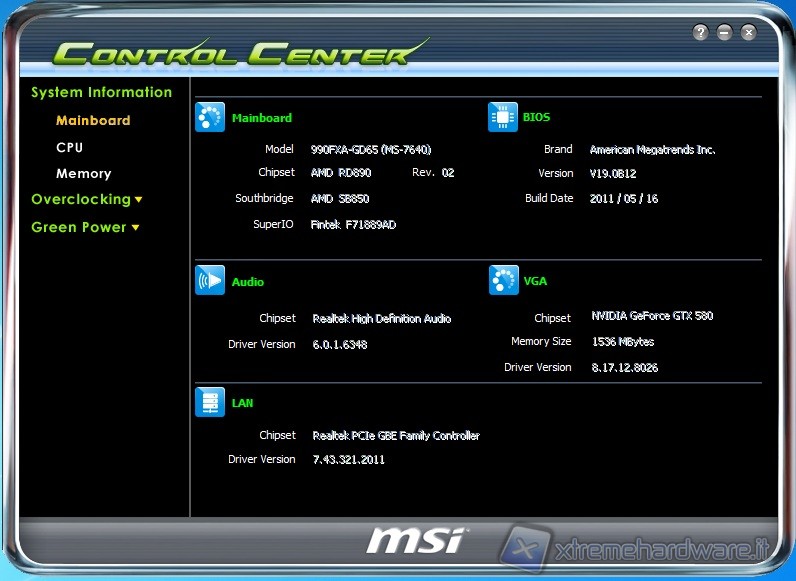Click the MSI logo at bottom
The height and width of the screenshot is (581, 796).
(x=414, y=541)
